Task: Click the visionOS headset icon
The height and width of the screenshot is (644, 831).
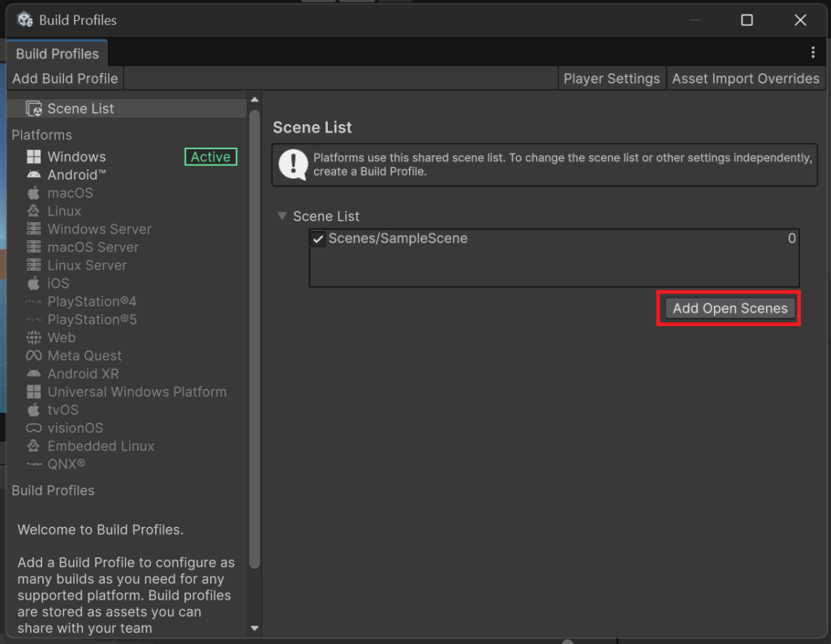Action: click(33, 428)
